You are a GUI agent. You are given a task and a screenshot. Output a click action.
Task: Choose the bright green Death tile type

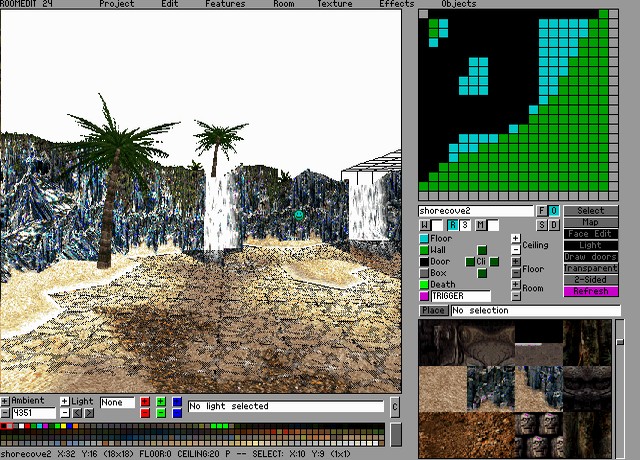point(424,285)
